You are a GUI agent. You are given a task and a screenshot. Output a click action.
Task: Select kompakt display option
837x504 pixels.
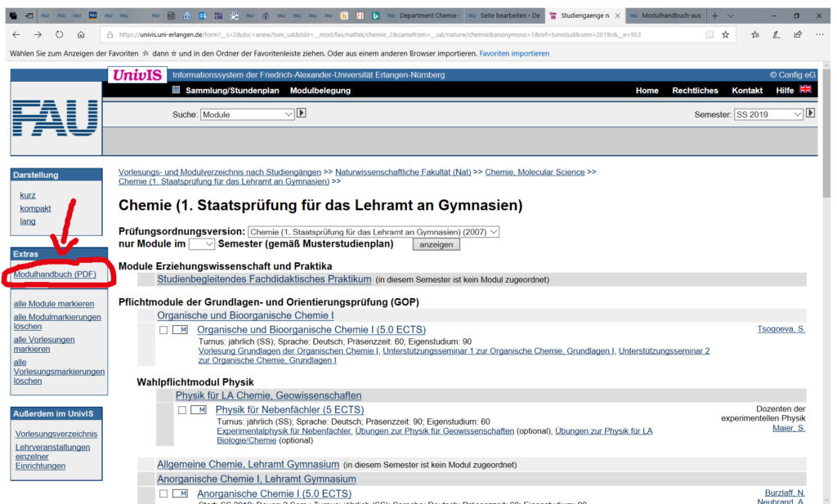coord(35,208)
